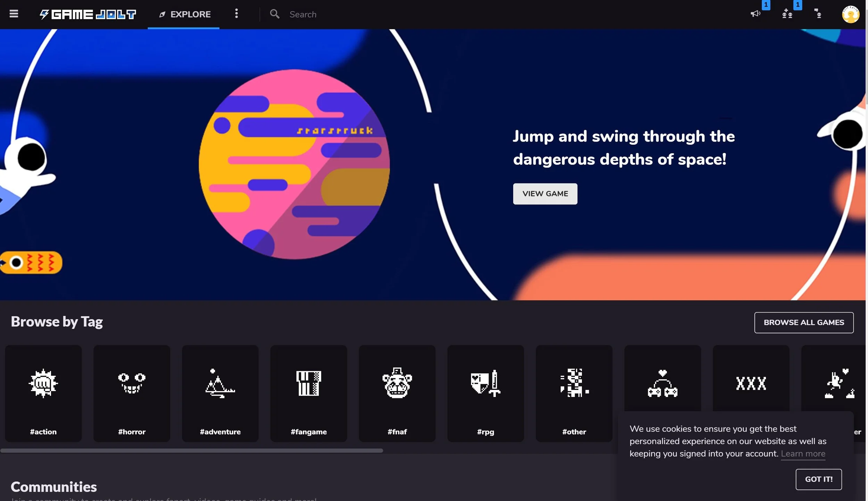Open the #fnaf bear tag icon
Screen dimensions: 868x501
pos(397,383)
